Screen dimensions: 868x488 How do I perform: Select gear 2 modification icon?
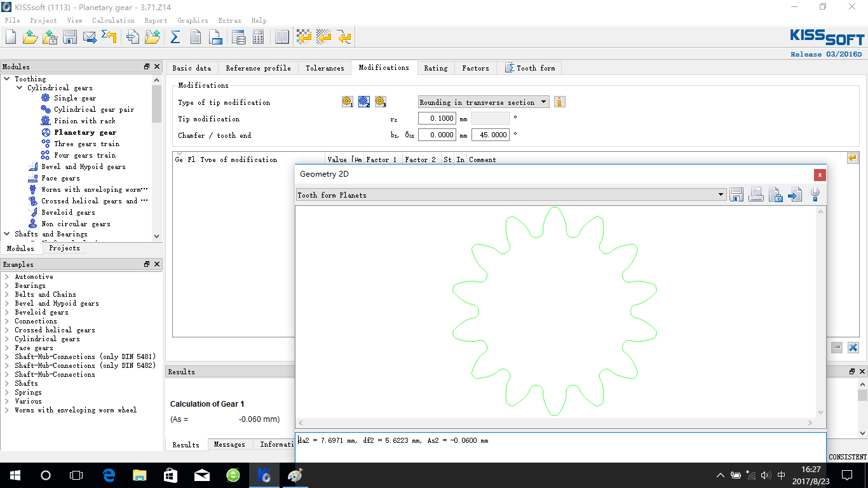coord(364,102)
